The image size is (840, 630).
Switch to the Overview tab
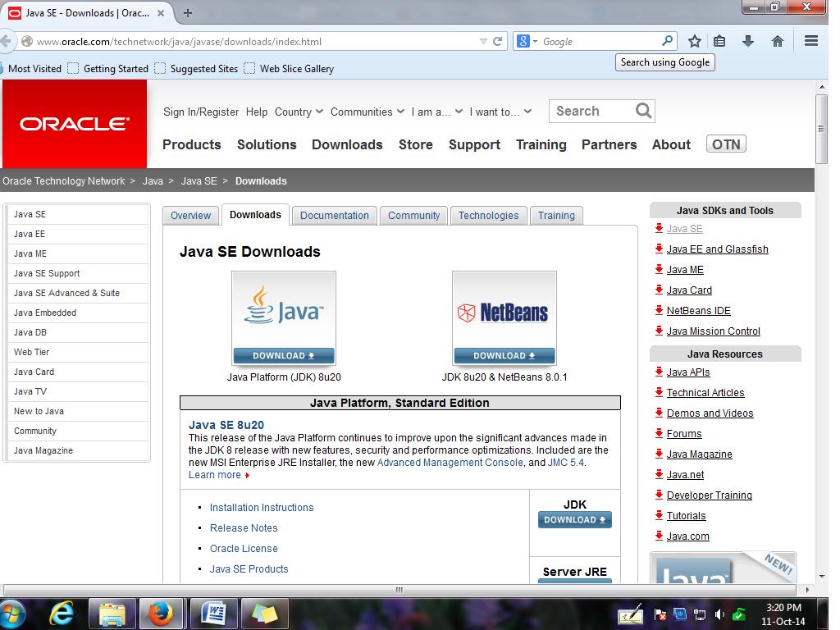(190, 216)
